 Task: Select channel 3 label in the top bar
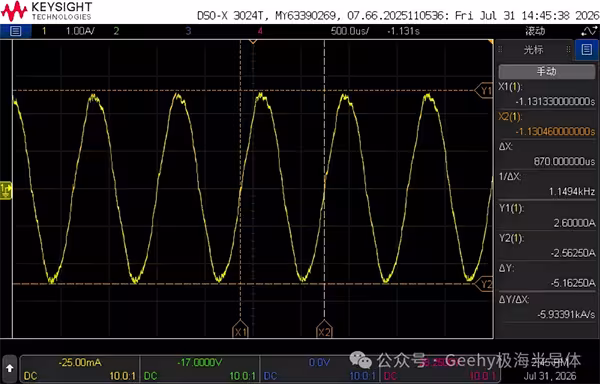click(188, 31)
